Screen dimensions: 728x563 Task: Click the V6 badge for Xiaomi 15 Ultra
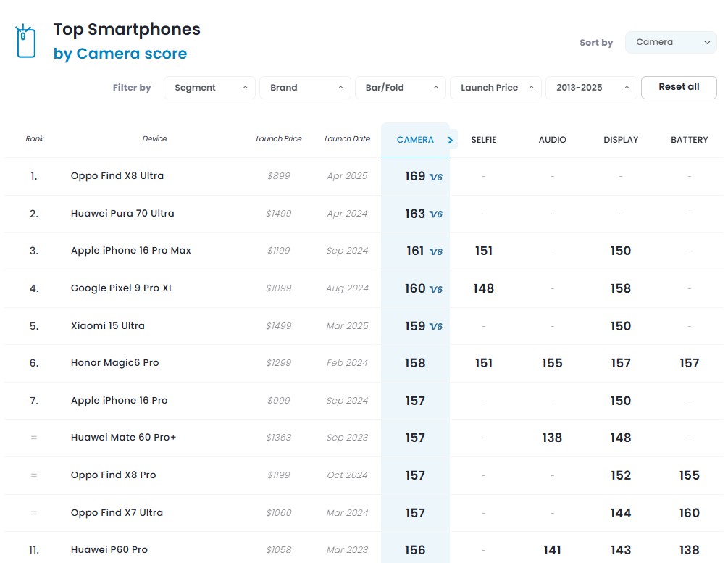point(436,327)
